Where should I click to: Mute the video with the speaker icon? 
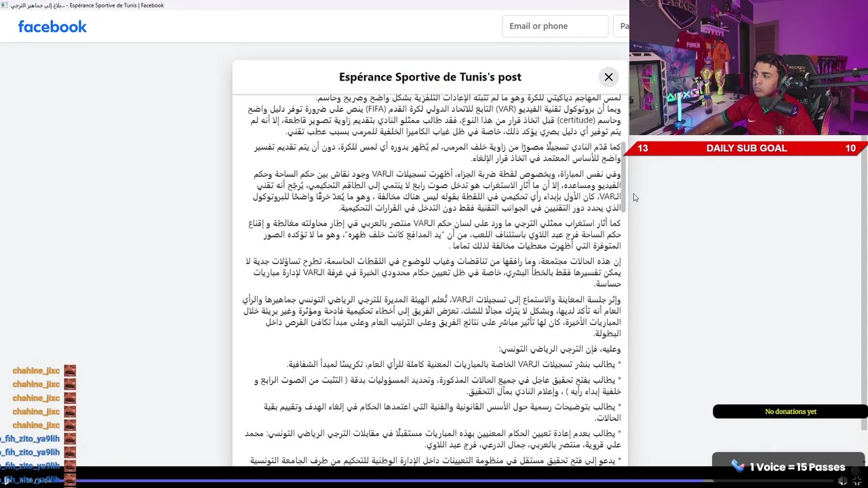(842, 481)
